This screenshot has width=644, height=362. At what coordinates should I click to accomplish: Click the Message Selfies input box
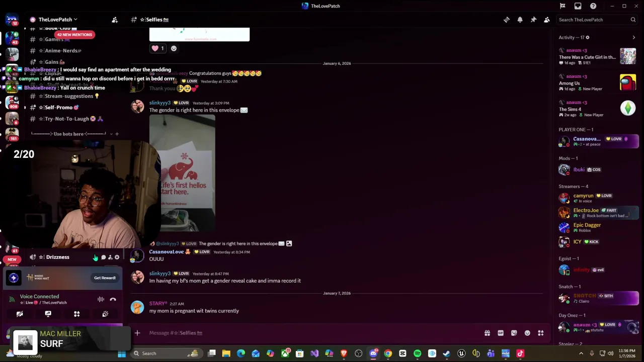click(x=312, y=333)
